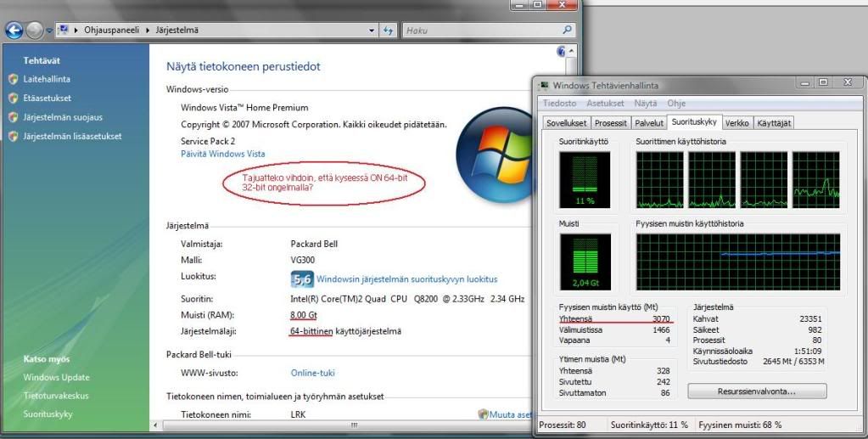868x439 pixels.
Task: Open the Online-tuki website link
Action: 313,373
